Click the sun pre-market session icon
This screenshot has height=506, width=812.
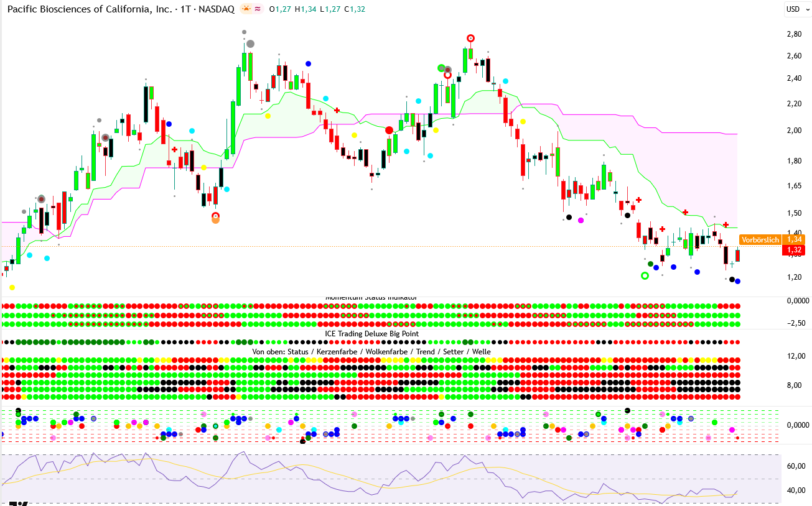tap(246, 9)
